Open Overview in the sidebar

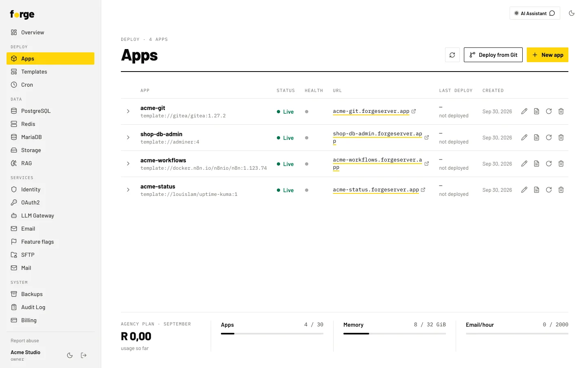tap(51, 32)
